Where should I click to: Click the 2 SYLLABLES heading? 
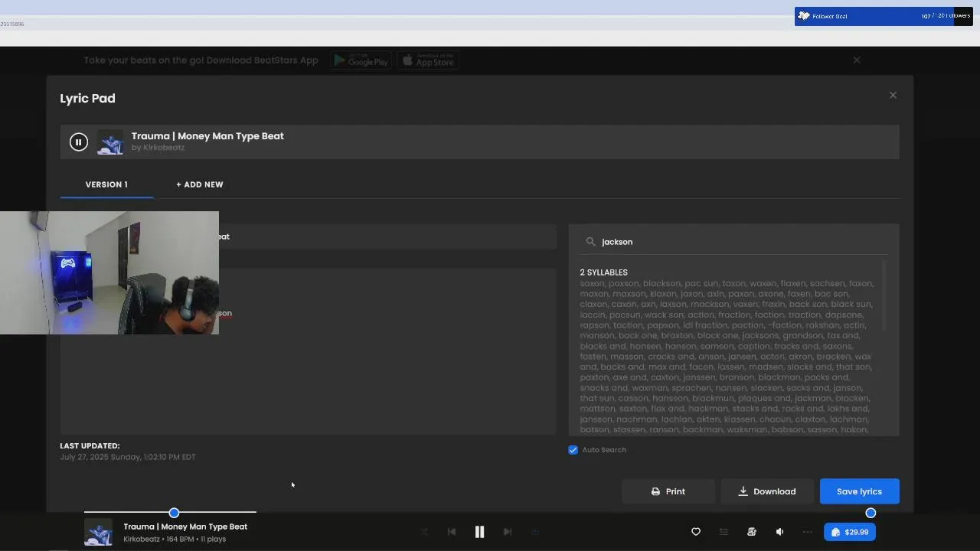pos(603,272)
